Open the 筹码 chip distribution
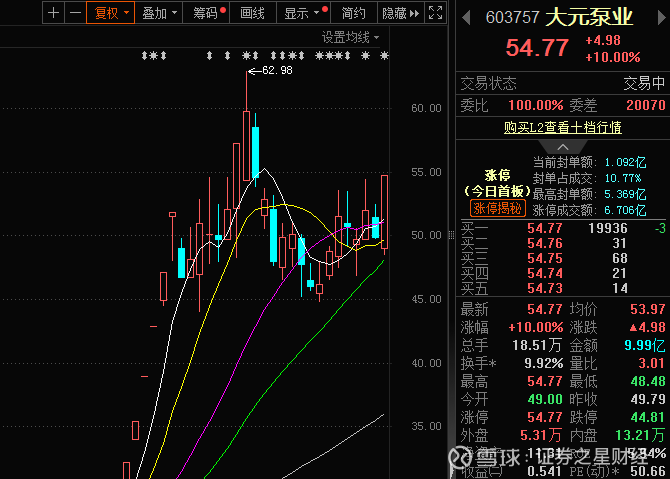 click(x=206, y=13)
